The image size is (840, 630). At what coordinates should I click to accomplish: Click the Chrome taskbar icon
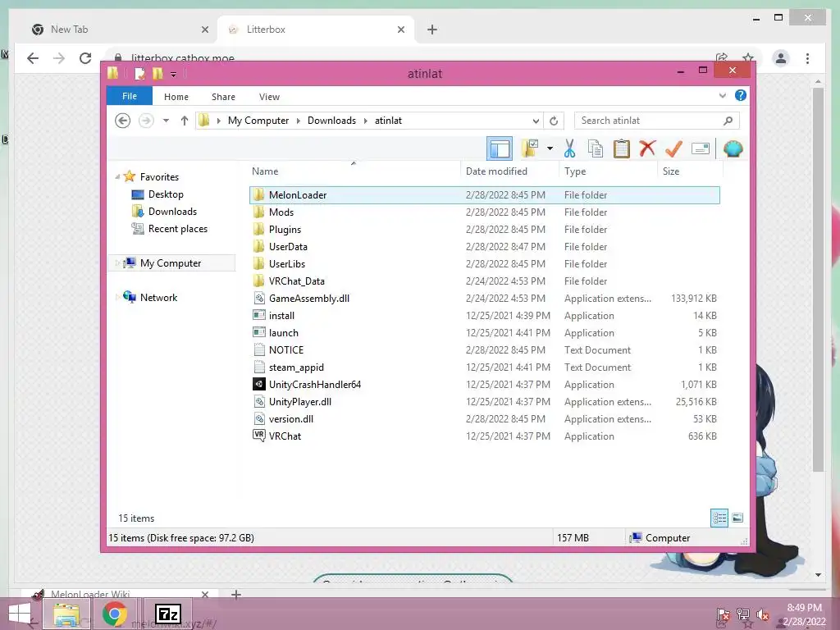115,614
